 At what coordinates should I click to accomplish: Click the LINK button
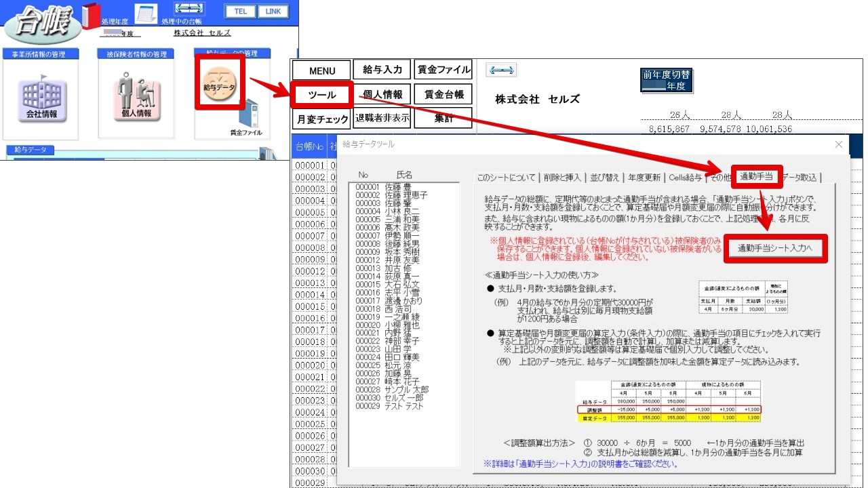(273, 12)
